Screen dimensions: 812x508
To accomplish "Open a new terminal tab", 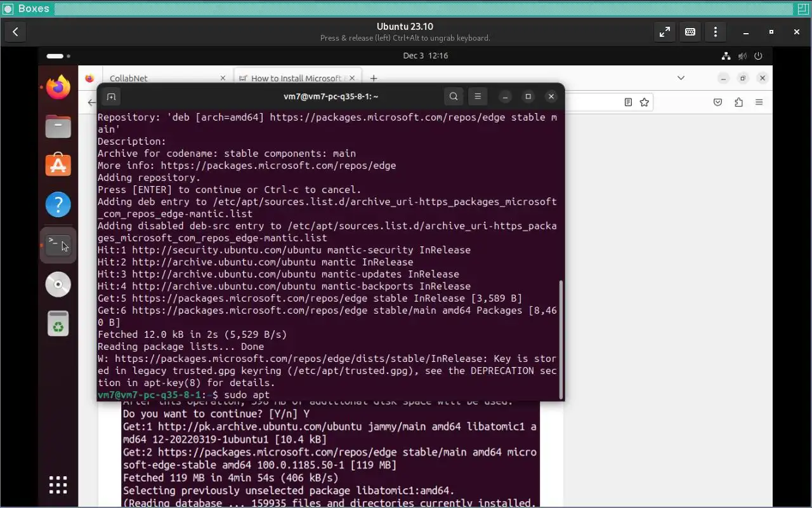I will coord(111,97).
